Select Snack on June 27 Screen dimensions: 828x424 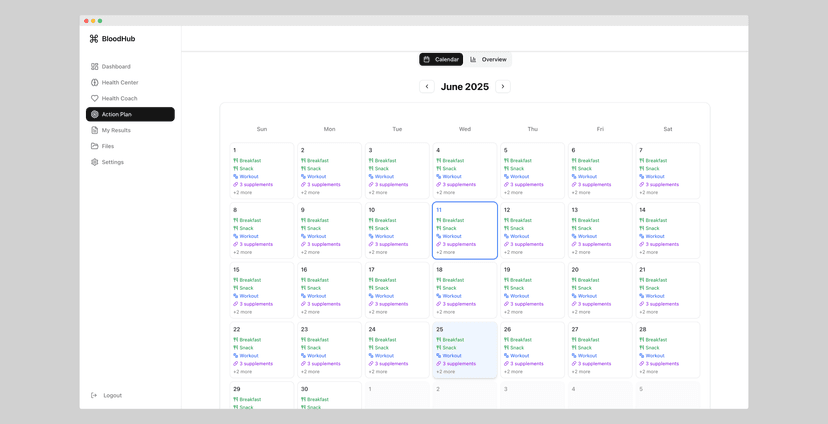coord(581,347)
